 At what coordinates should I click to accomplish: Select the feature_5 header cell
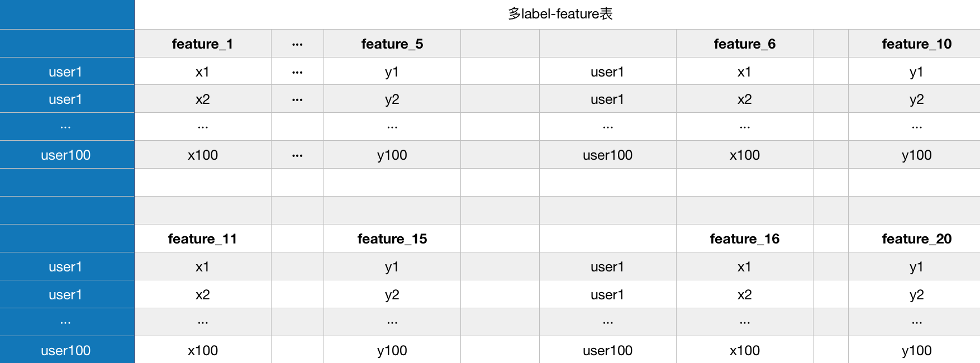click(392, 44)
